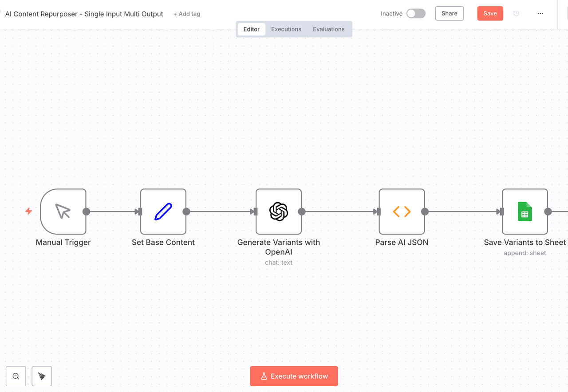This screenshot has width=568, height=392.
Task: Toggle the Inactive workflow switch
Action: pos(416,14)
